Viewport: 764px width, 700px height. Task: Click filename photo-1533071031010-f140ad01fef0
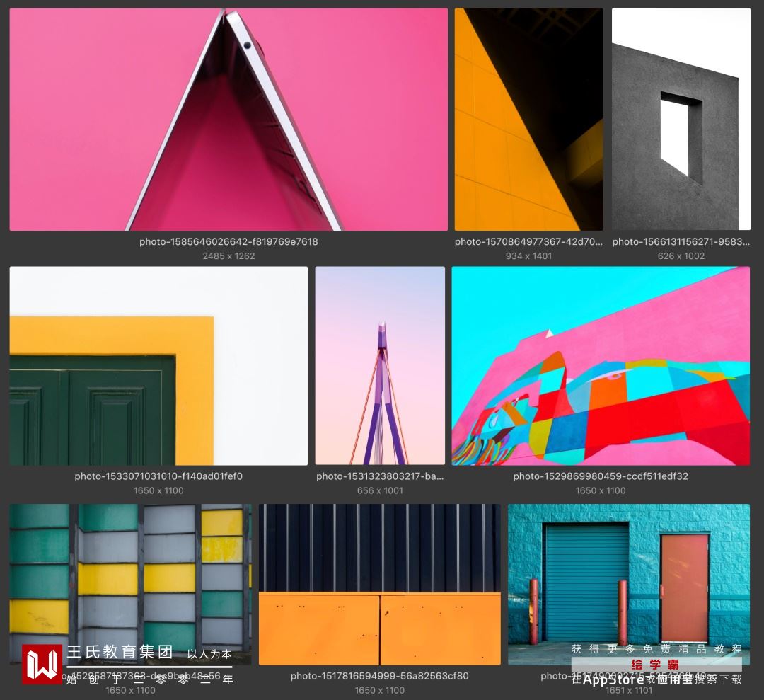tap(158, 476)
